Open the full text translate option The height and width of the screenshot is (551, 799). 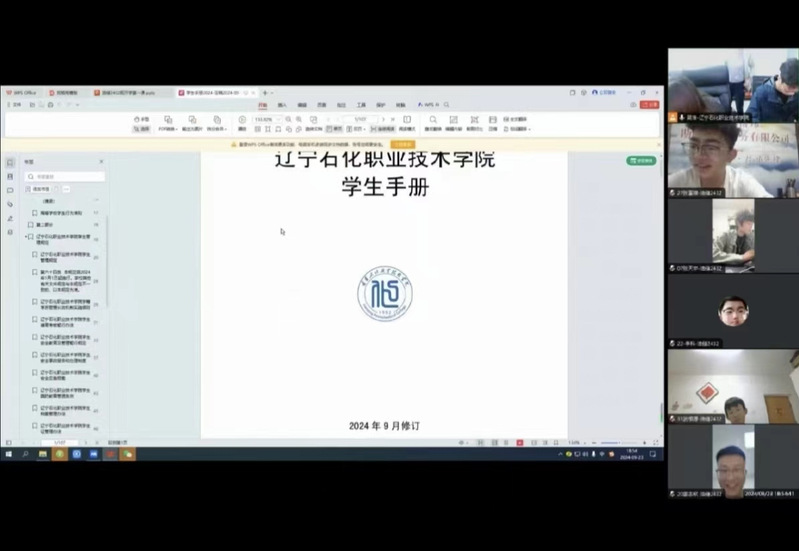(515, 119)
